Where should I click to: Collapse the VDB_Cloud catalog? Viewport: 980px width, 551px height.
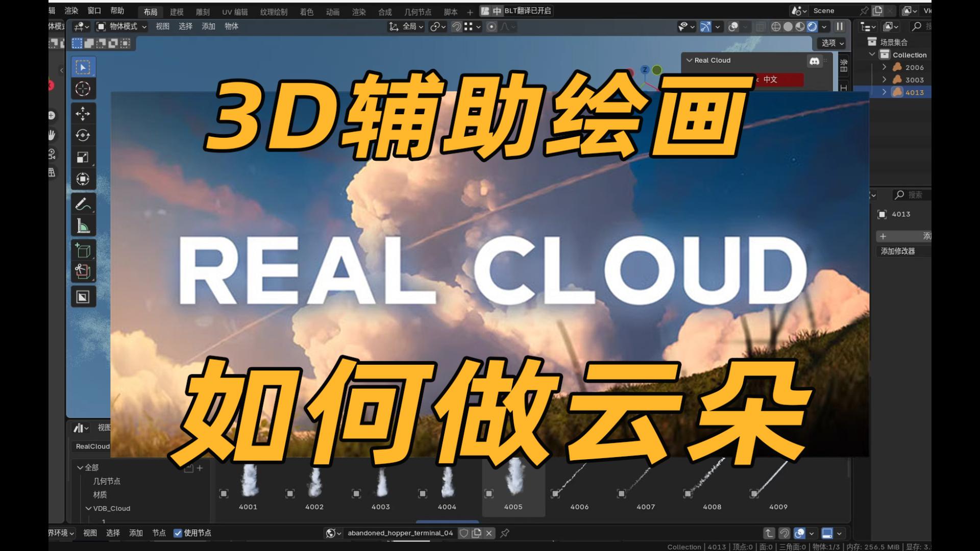[88, 509]
